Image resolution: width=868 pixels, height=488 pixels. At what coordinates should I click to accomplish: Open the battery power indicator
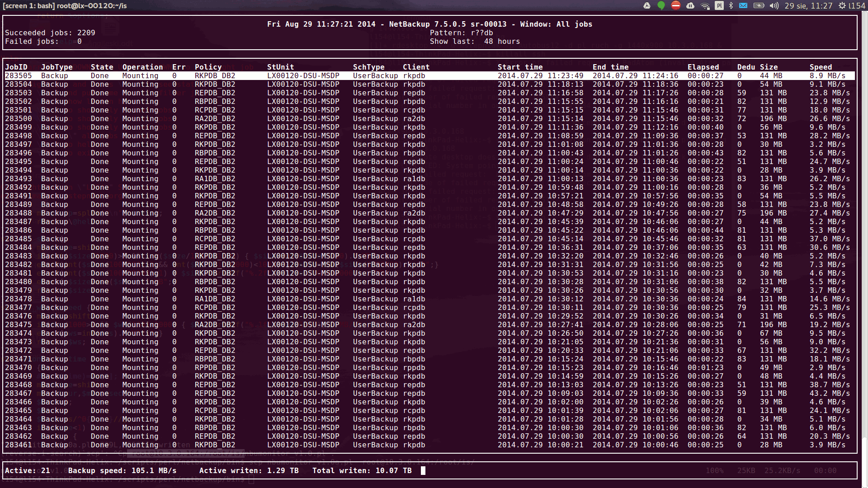tap(759, 5)
